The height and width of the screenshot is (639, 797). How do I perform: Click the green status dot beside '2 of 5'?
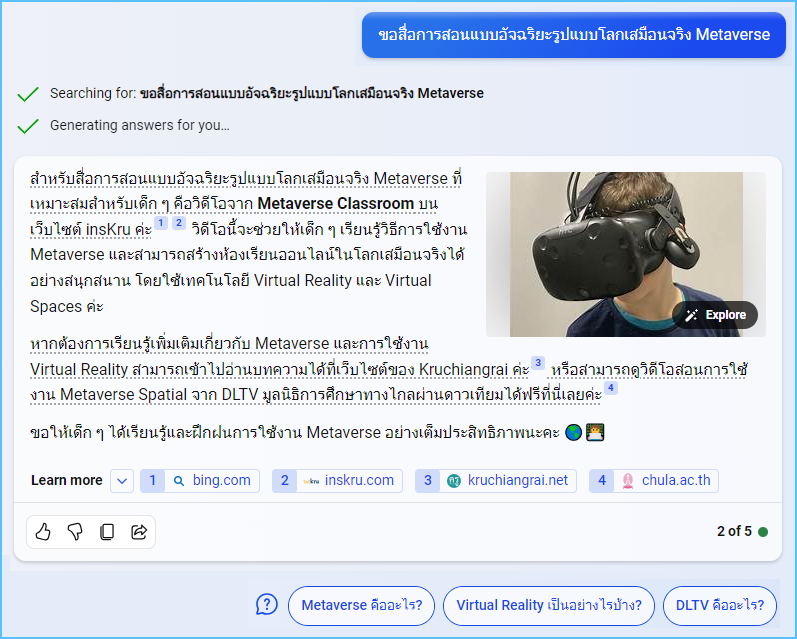click(x=763, y=532)
